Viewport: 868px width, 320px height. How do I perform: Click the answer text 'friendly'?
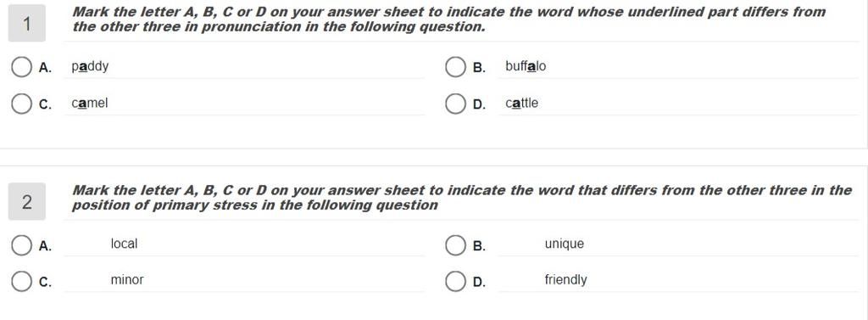[x=565, y=280]
